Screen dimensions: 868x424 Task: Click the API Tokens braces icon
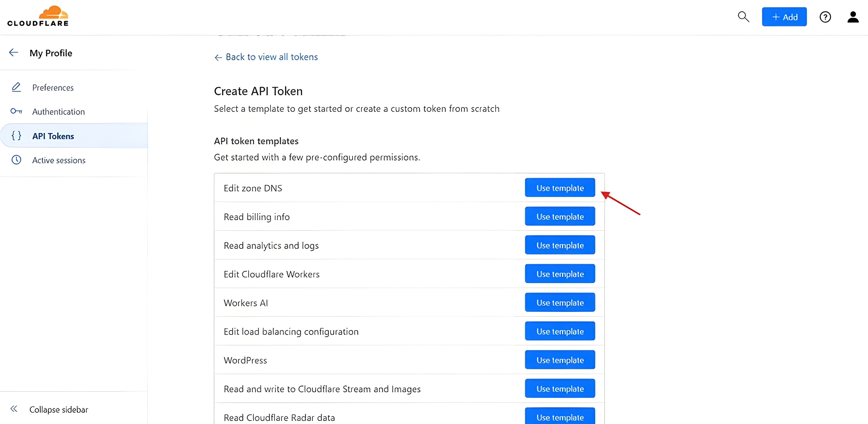[16, 136]
